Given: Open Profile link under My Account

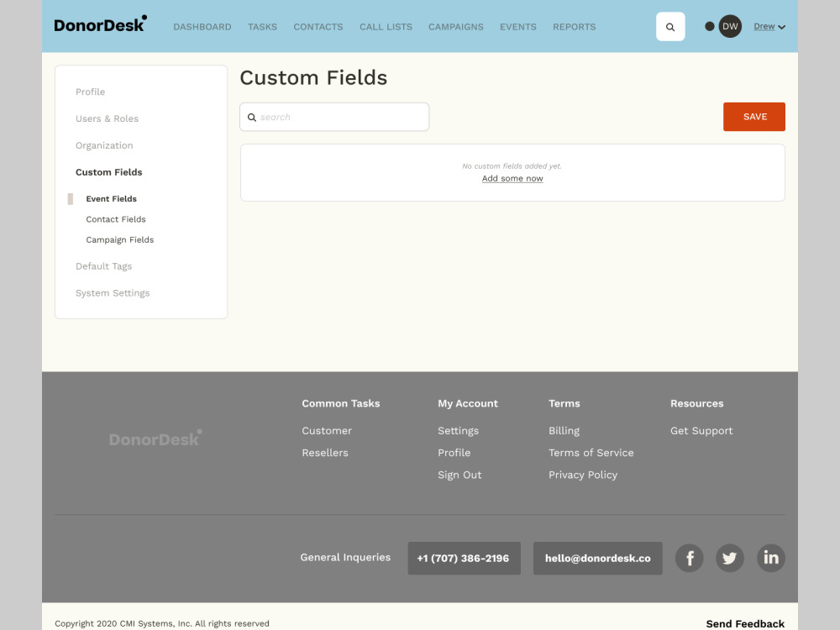Looking at the screenshot, I should tap(454, 453).
